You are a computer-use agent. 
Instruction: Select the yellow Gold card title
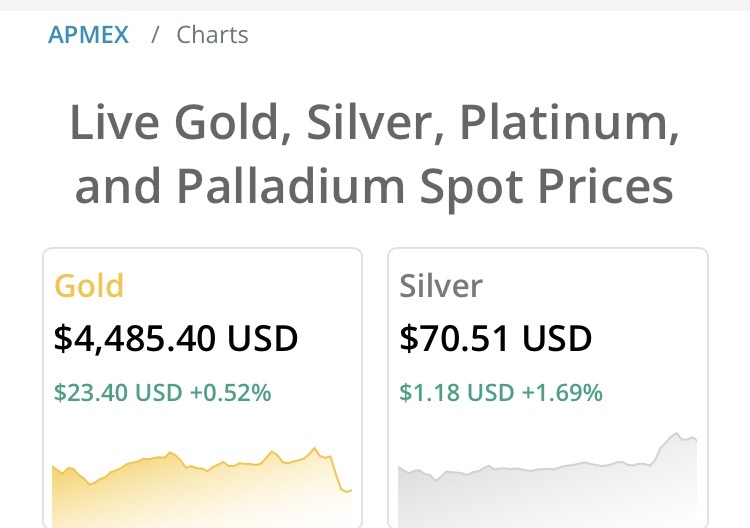coord(89,286)
